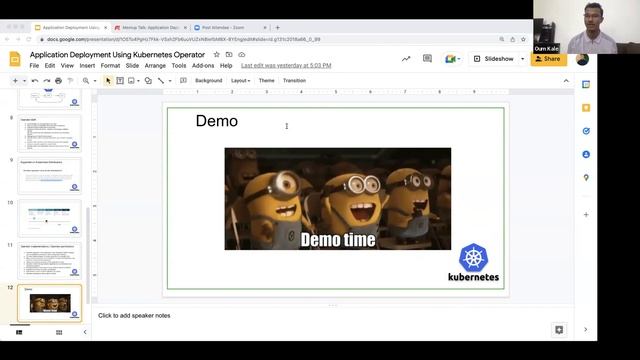Viewport: 640px width, 360px height.
Task: Open the Tasks side panel icon
Action: [586, 131]
